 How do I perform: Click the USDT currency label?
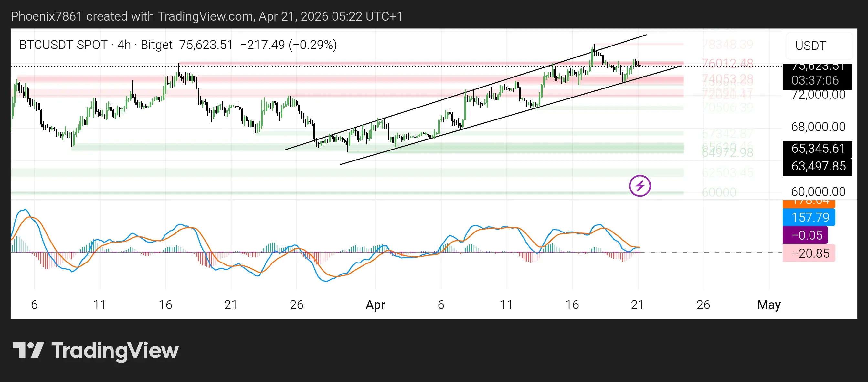point(810,46)
